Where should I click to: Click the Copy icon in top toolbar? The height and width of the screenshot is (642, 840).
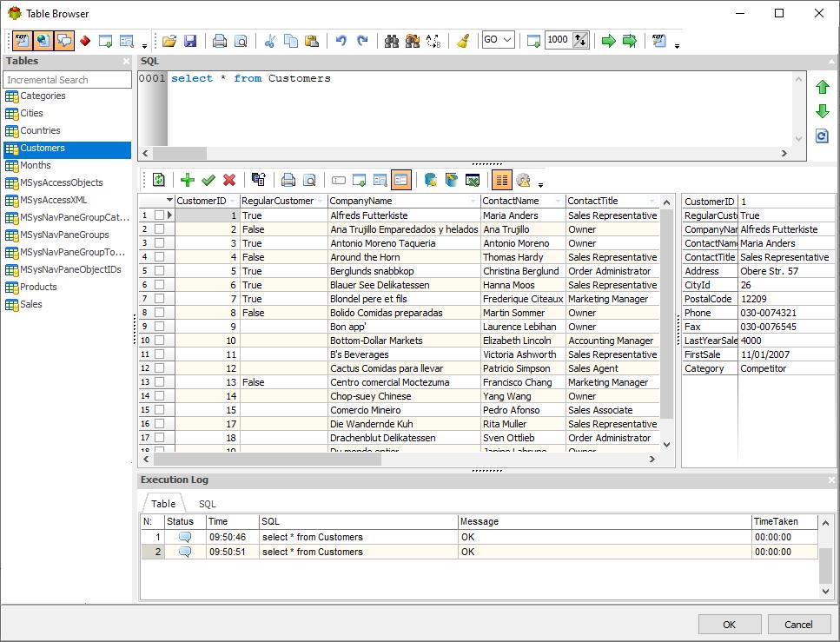[291, 41]
